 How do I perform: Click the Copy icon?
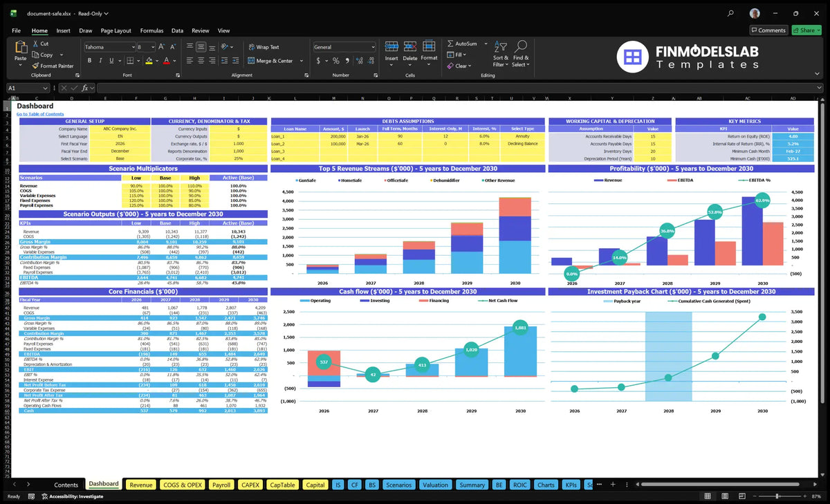[x=35, y=55]
